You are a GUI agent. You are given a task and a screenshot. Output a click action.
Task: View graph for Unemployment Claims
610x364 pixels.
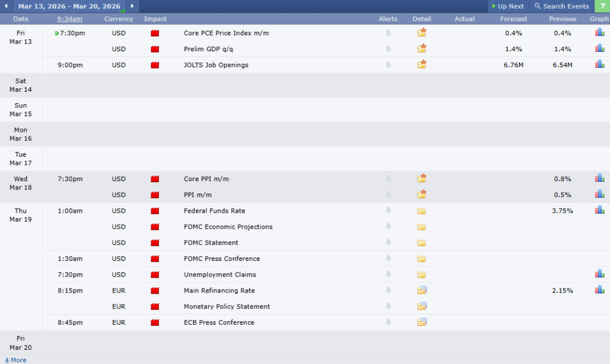[x=599, y=274]
